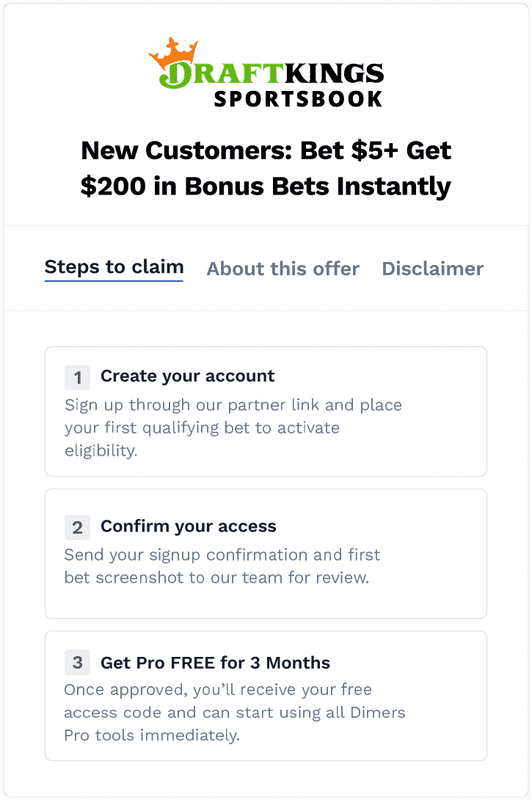Click the "New Customers: Bet $5+ Get" headline line
The width and height of the screenshot is (532, 800).
(x=266, y=150)
